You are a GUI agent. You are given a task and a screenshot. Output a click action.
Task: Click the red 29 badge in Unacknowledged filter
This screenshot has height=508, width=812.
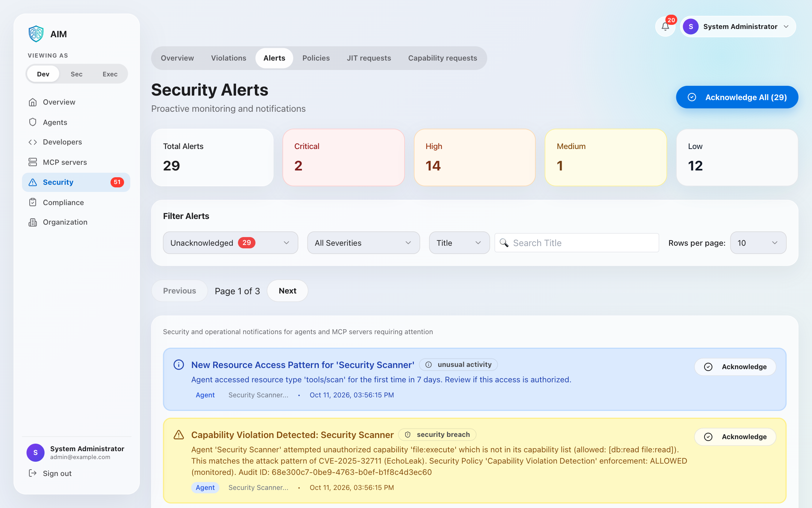[x=247, y=243]
